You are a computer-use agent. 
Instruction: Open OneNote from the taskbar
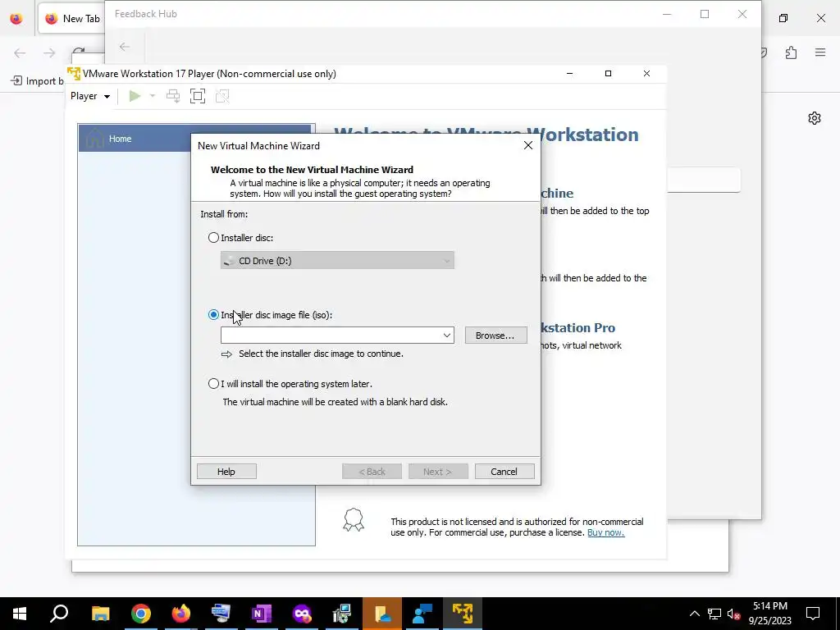coord(262,614)
